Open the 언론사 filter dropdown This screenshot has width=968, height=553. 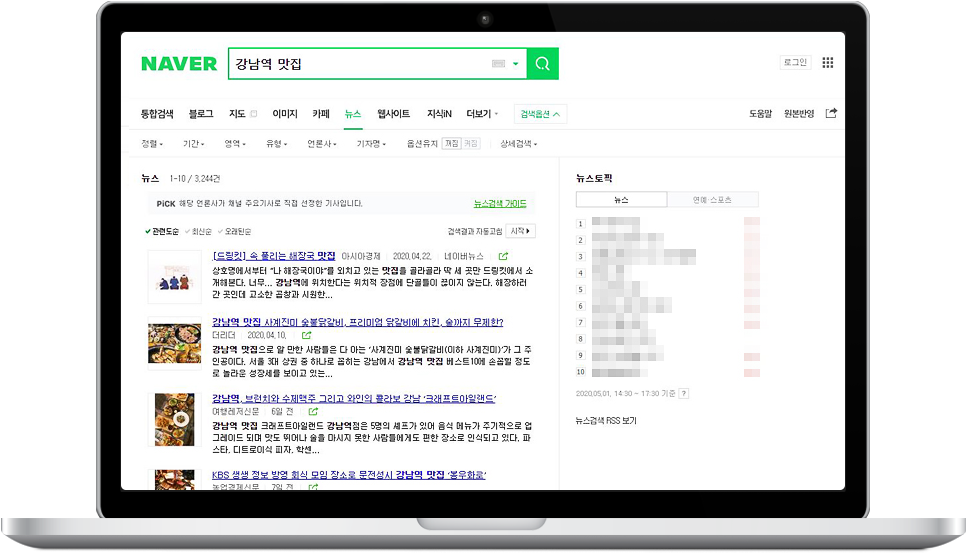coord(322,144)
